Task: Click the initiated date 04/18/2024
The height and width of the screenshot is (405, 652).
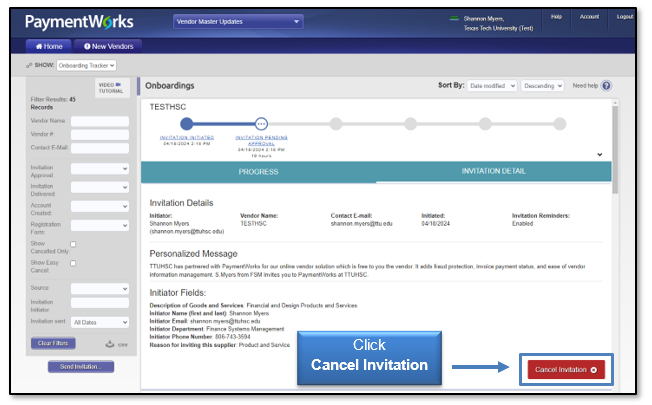Action: (435, 224)
